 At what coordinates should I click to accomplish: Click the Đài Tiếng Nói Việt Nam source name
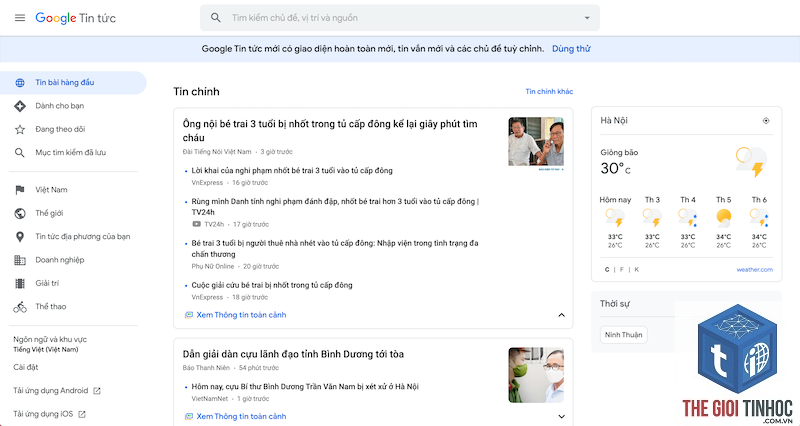pos(217,152)
